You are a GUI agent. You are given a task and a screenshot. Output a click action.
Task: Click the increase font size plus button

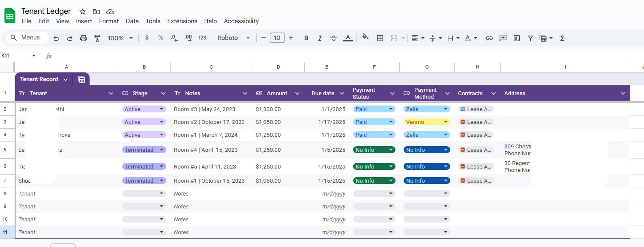pos(291,38)
